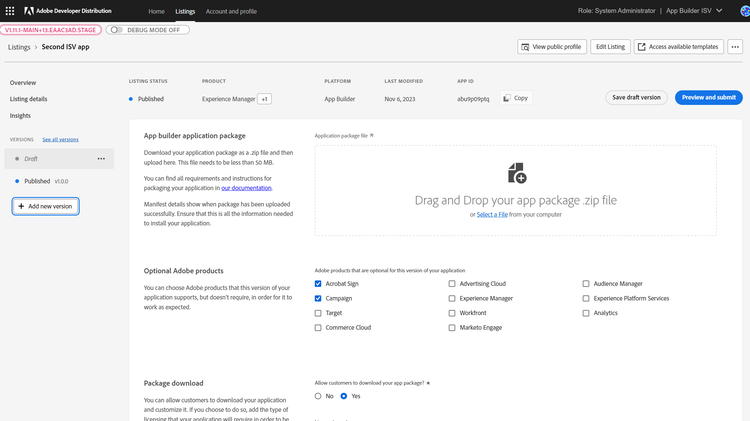Screen dimensions: 750x421
Task: Click the Second ISV app breadcrumb title
Action: tap(66, 47)
